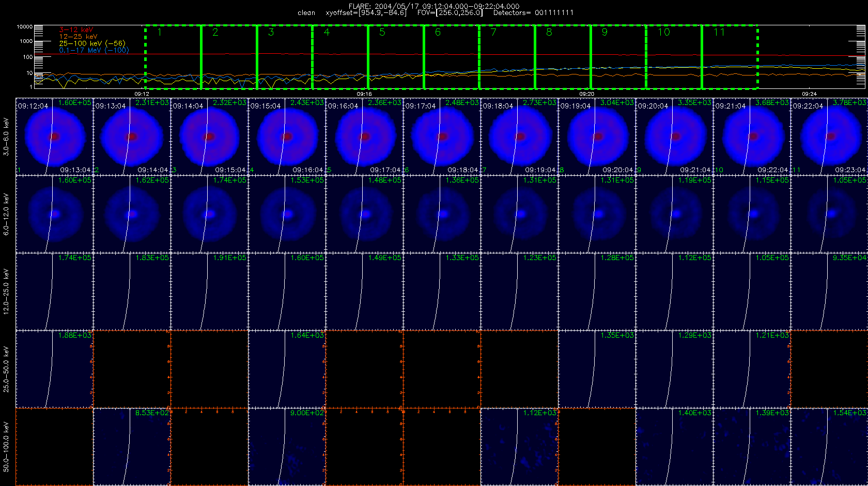Select interval 11 in the lightcurve plot
This screenshot has height=486, width=868.
[x=730, y=57]
